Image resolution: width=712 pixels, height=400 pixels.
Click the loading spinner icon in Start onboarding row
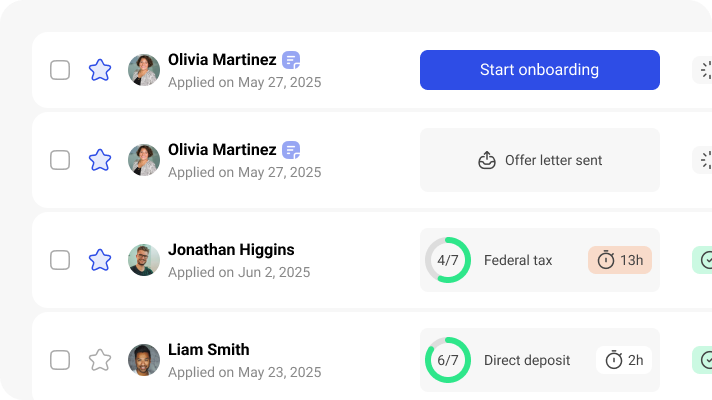(x=705, y=70)
